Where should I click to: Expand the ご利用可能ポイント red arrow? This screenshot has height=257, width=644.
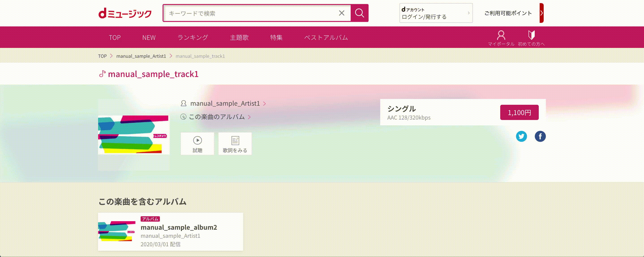pos(541,13)
